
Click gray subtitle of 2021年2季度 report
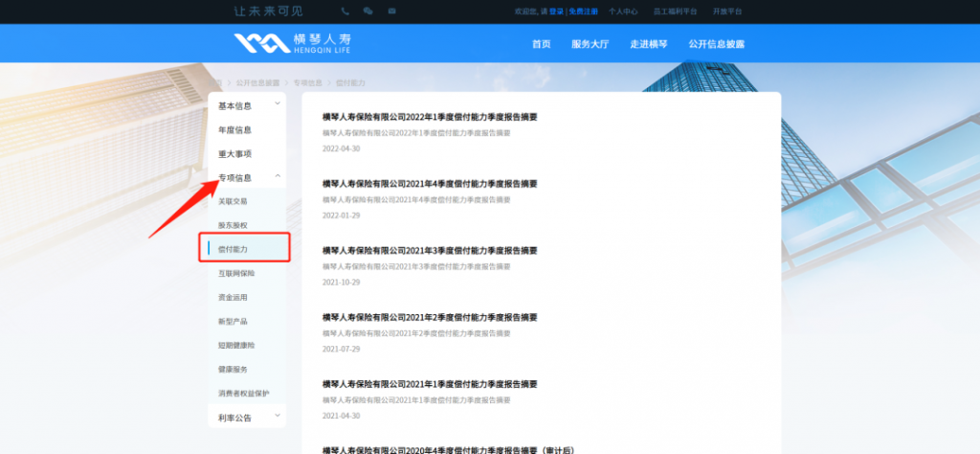(416, 333)
